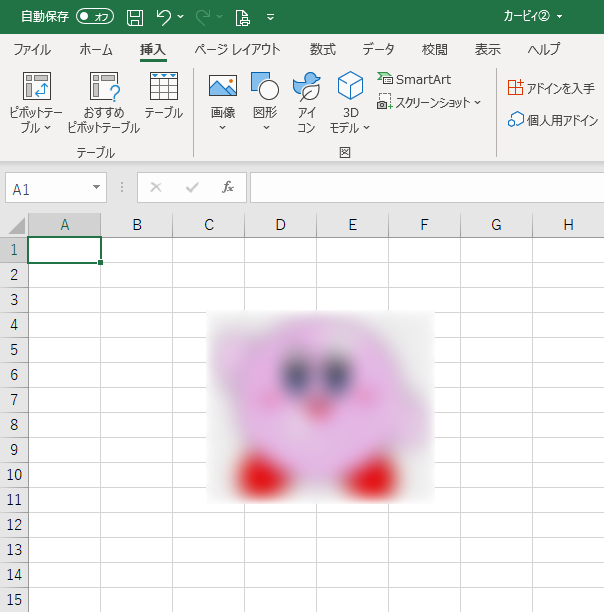Click the formula bar Enter checkmark icon
604x612 pixels.
point(192,187)
